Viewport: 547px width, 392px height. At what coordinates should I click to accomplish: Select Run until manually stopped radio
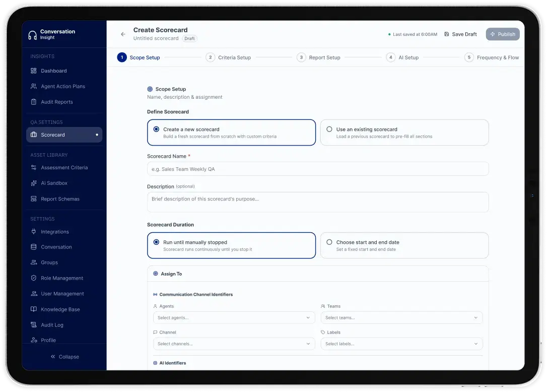(156, 242)
